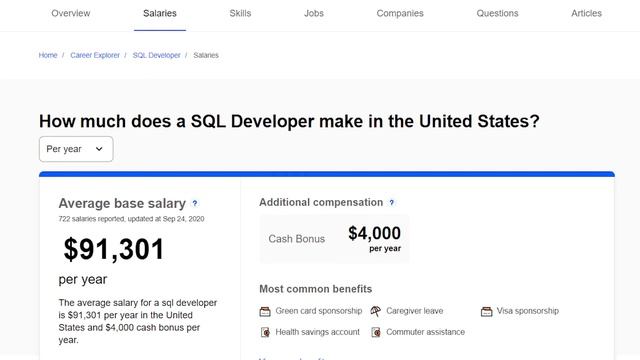The image size is (640, 360).
Task: Open the Career Explorer breadcrumb link
Action: [95, 55]
